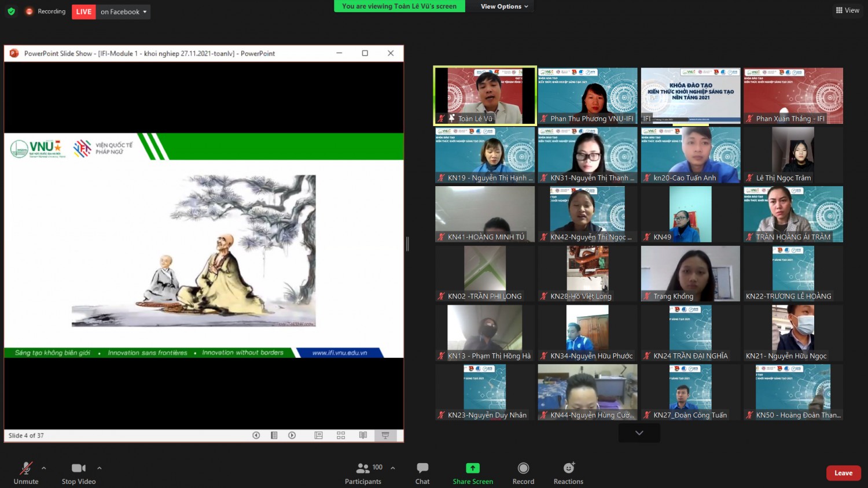Click 'You are viewing Toàn Lê Vũ's screen' banner
This screenshot has width=868, height=488.
(x=399, y=6)
